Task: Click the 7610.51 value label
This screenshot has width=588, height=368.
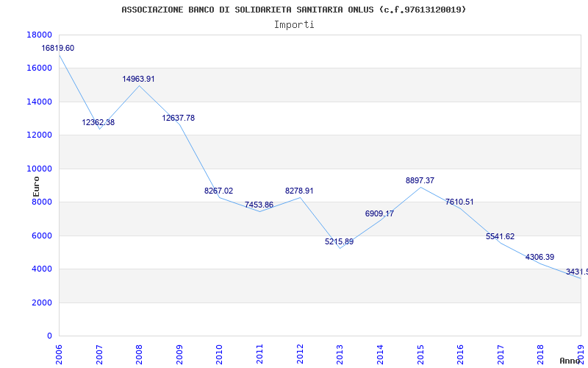Action: (x=459, y=202)
